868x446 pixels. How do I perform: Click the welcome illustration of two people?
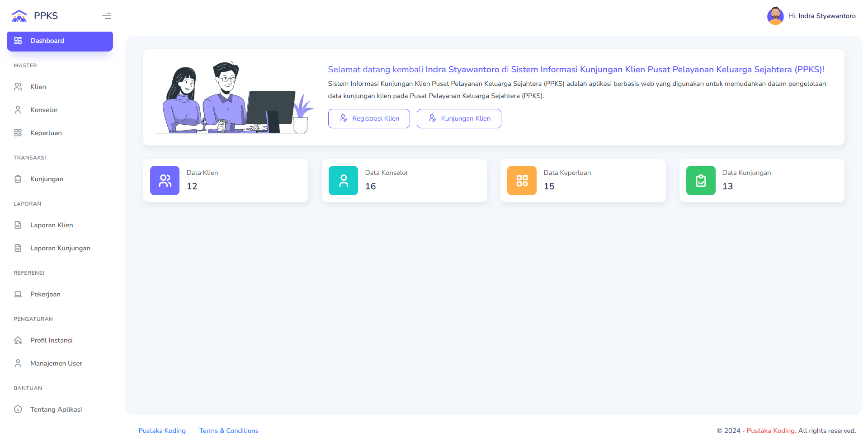click(235, 97)
